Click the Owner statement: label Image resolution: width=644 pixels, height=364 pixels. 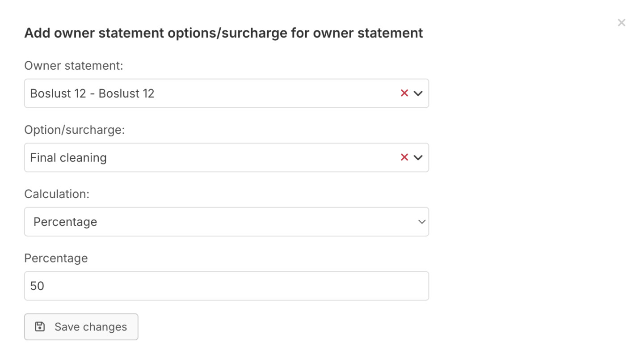[74, 66]
